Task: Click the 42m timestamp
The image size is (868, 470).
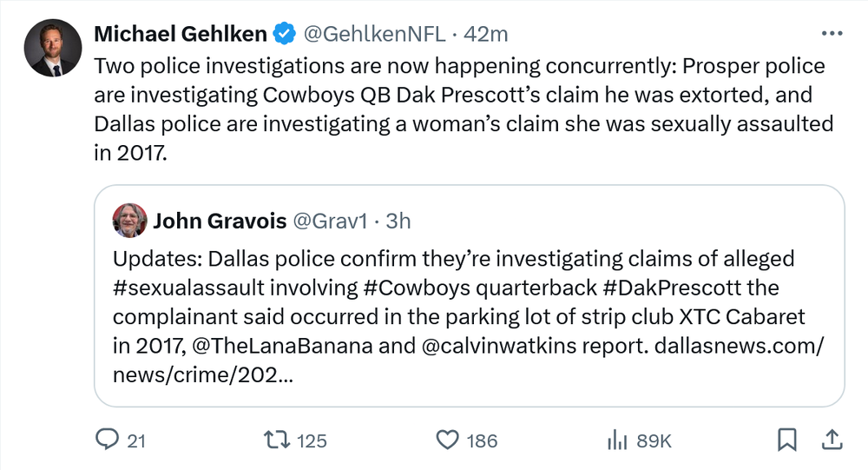Action: click(x=487, y=34)
